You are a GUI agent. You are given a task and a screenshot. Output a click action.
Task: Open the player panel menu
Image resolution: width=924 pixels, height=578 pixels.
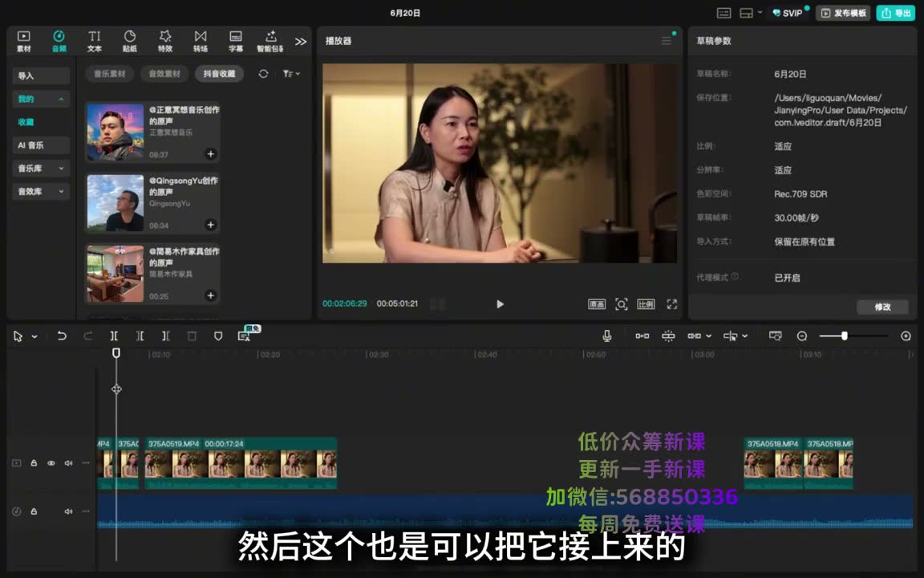coord(666,41)
